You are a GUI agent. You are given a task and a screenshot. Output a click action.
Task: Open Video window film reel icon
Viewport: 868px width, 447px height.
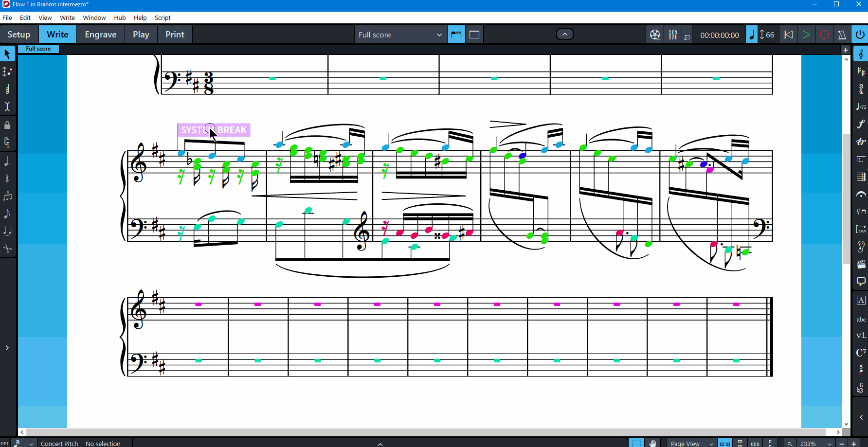pyautogui.click(x=655, y=35)
